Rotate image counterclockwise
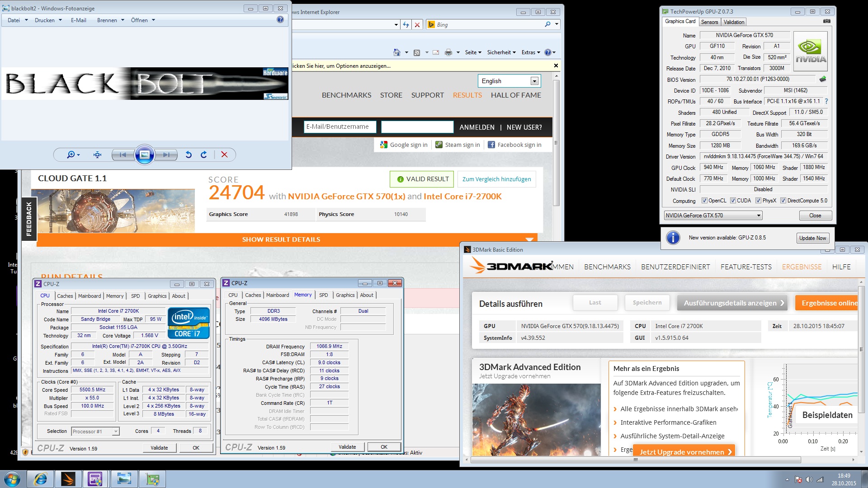Screen dimensions: 868x488 pyautogui.click(x=189, y=155)
